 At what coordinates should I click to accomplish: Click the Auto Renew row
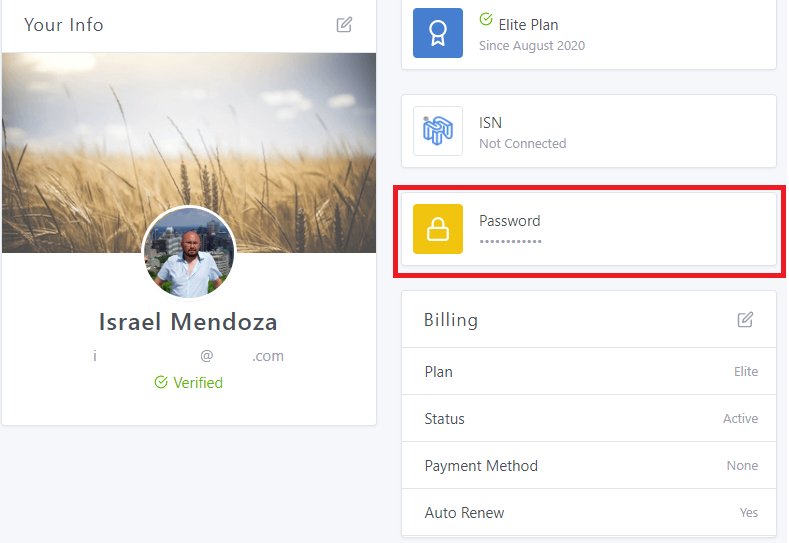click(589, 513)
